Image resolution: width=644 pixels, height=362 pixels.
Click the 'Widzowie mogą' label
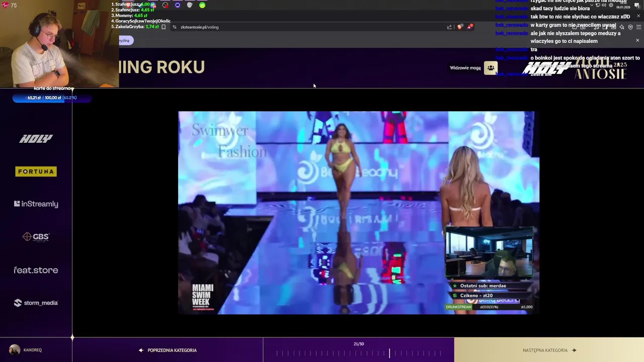(465, 68)
